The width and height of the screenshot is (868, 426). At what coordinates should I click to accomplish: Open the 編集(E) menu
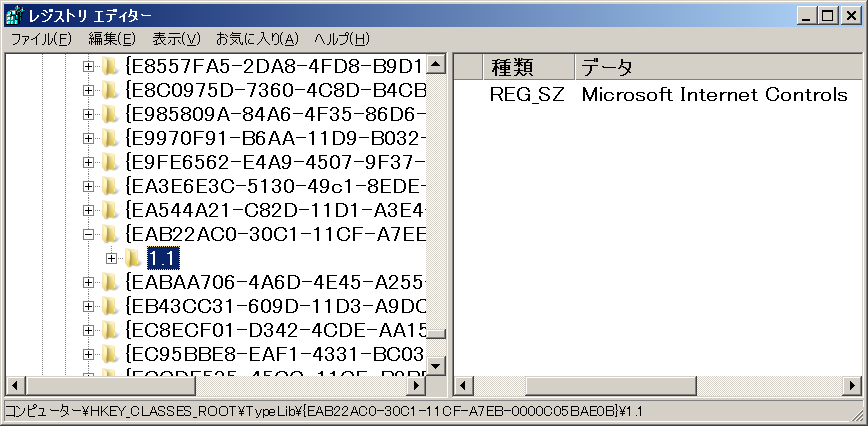112,39
